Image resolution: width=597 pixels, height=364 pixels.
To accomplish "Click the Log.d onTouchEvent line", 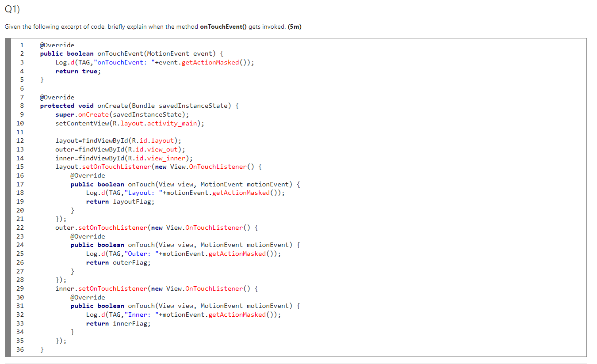I will coord(155,62).
